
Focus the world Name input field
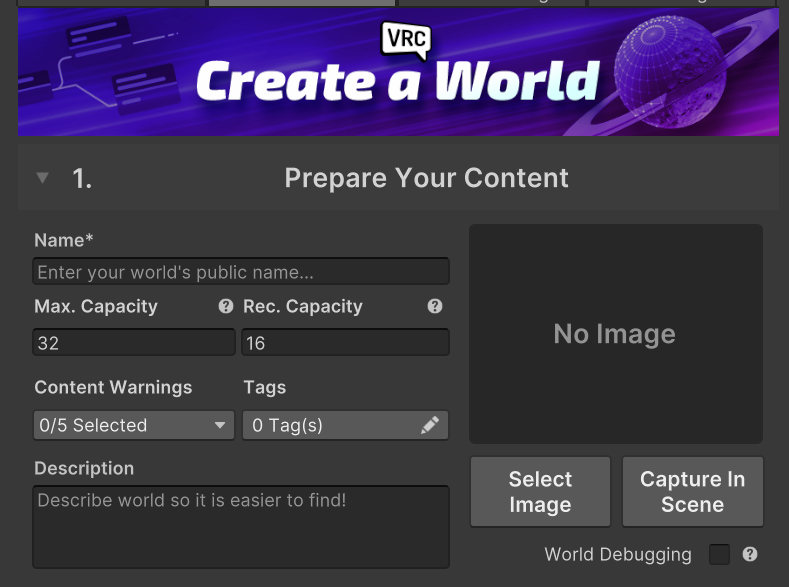tap(240, 272)
